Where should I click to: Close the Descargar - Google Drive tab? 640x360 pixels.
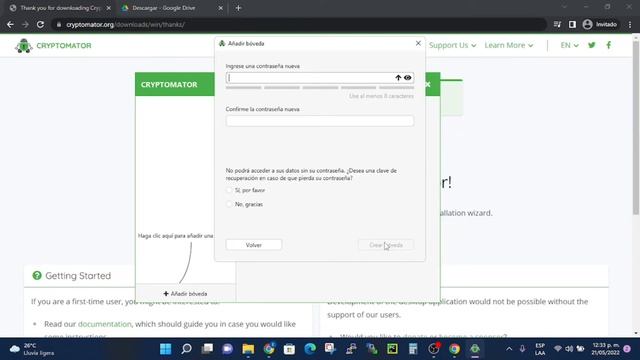[x=220, y=8]
